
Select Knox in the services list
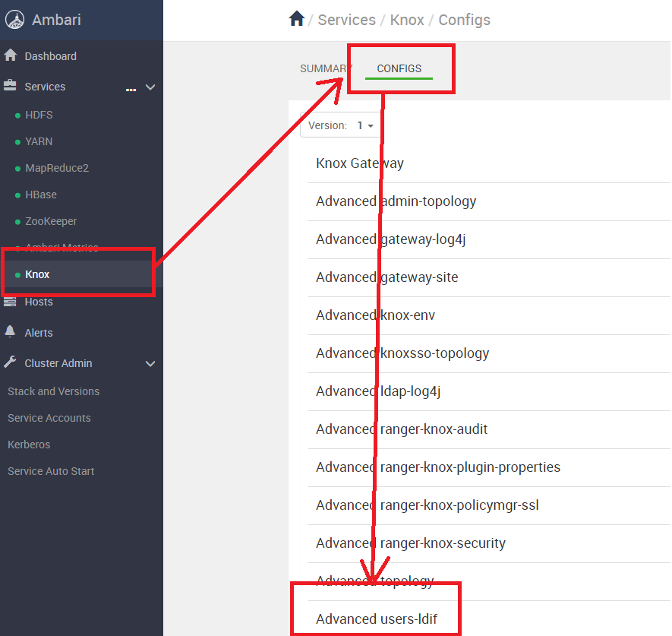tap(37, 274)
